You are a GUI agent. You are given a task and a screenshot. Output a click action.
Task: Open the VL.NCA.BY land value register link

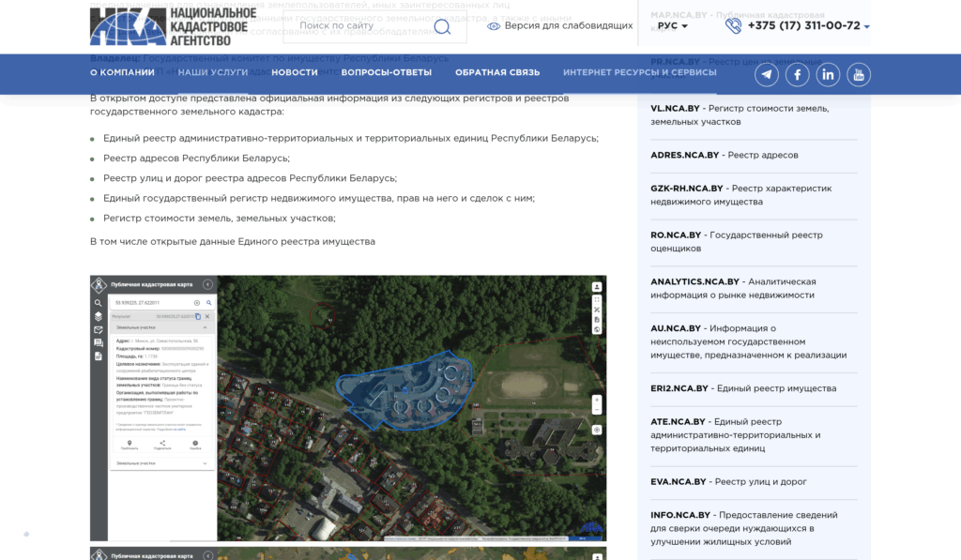tap(740, 115)
